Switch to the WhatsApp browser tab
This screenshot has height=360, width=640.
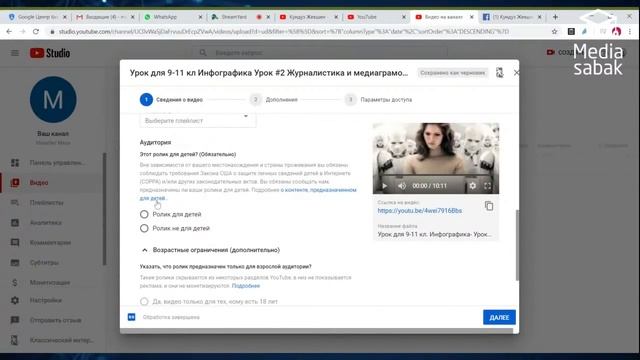point(172,17)
